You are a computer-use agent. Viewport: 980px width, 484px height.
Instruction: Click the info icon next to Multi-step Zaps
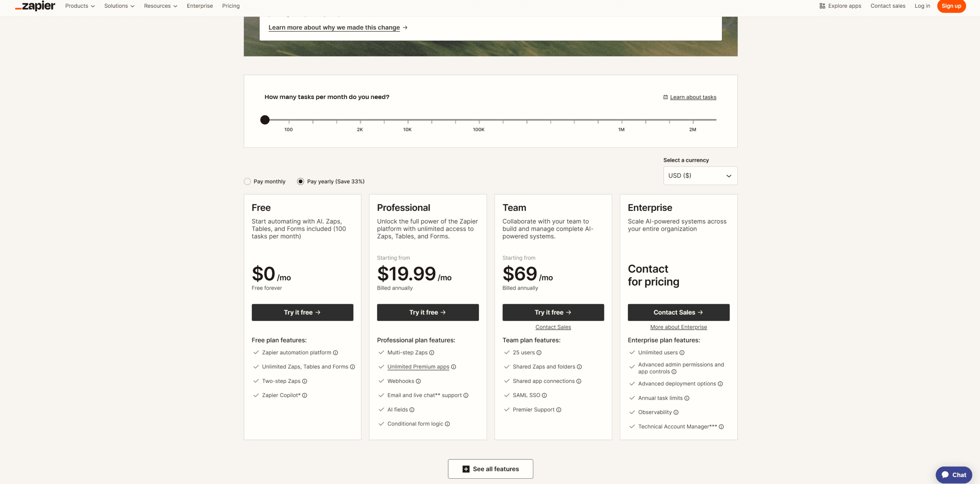[431, 353]
